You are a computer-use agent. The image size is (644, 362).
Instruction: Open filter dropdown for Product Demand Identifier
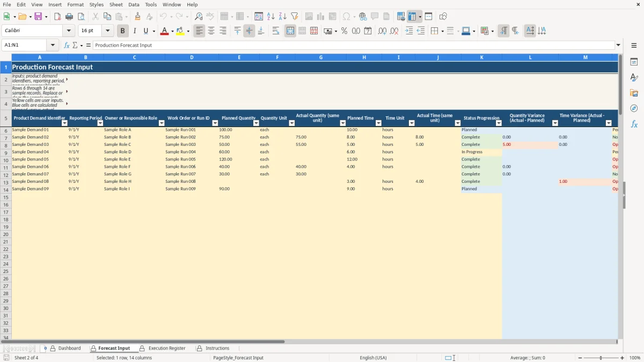[x=64, y=123]
